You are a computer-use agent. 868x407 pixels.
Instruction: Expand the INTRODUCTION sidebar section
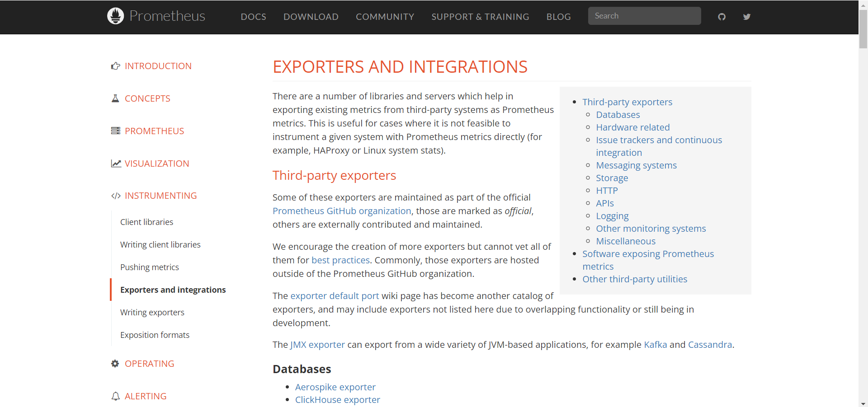[158, 66]
